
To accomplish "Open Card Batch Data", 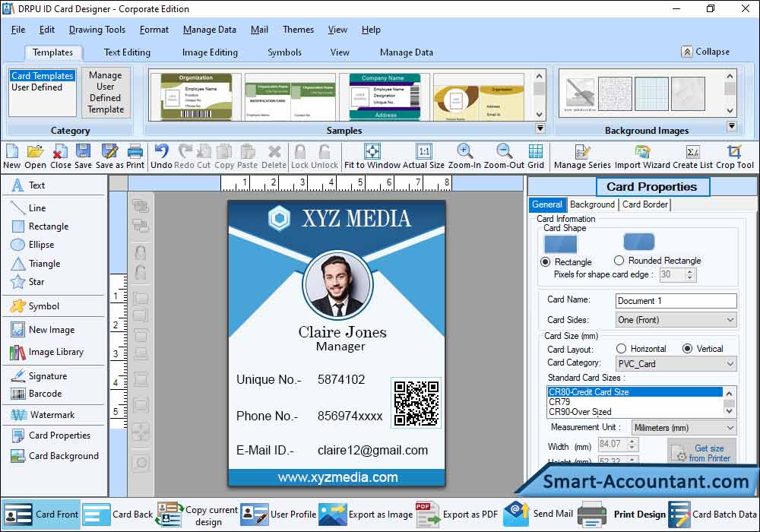I will 713,515.
